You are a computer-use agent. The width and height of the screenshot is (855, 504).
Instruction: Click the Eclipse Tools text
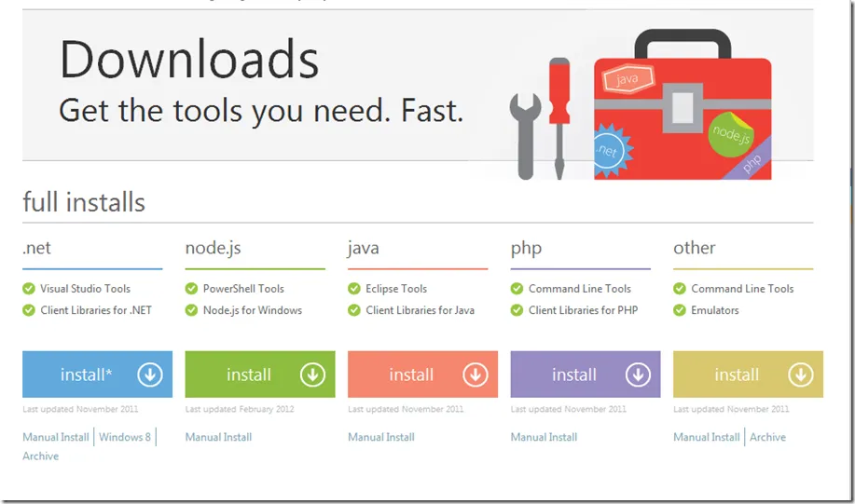396,289
